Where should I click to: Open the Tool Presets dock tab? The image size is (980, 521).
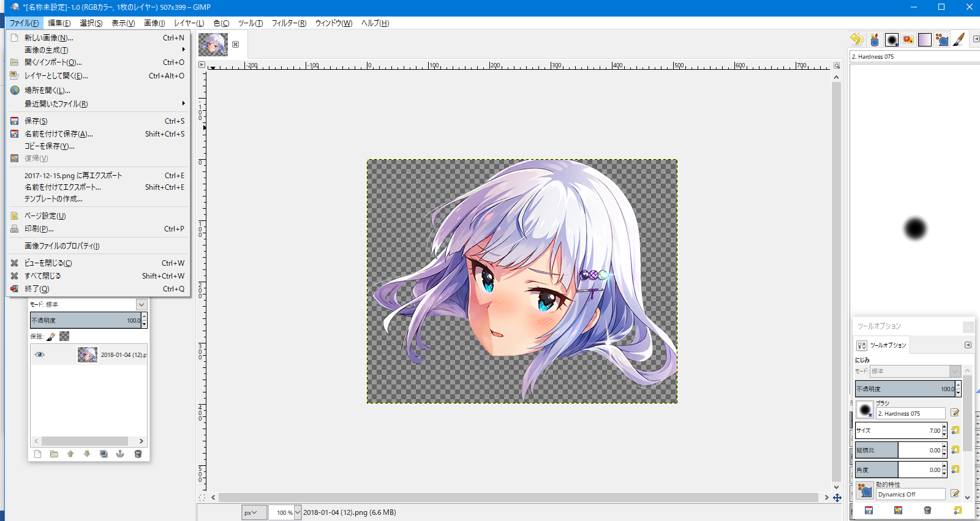(x=875, y=39)
